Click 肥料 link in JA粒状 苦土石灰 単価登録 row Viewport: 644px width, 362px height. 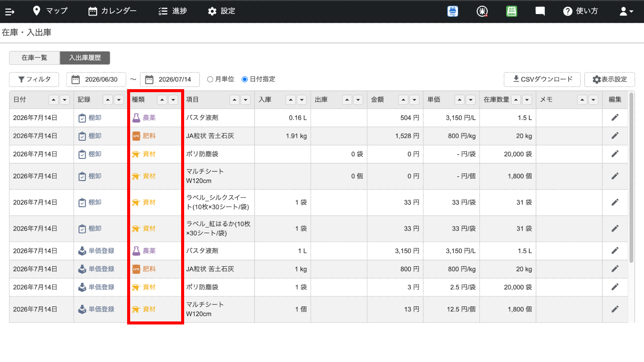click(x=149, y=269)
